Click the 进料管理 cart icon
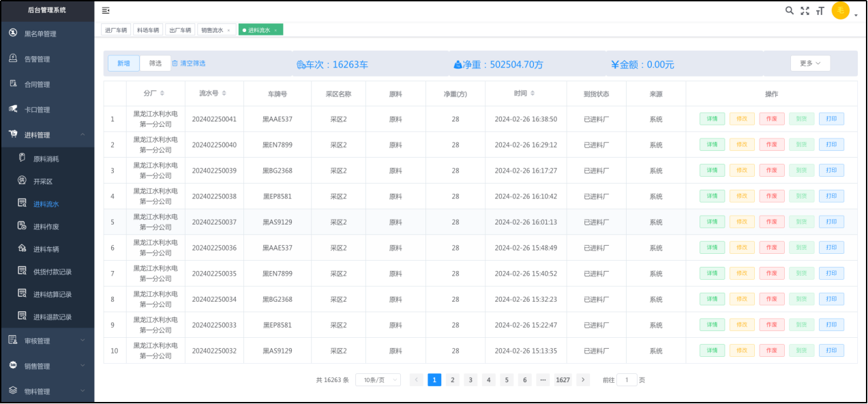 click(x=13, y=134)
